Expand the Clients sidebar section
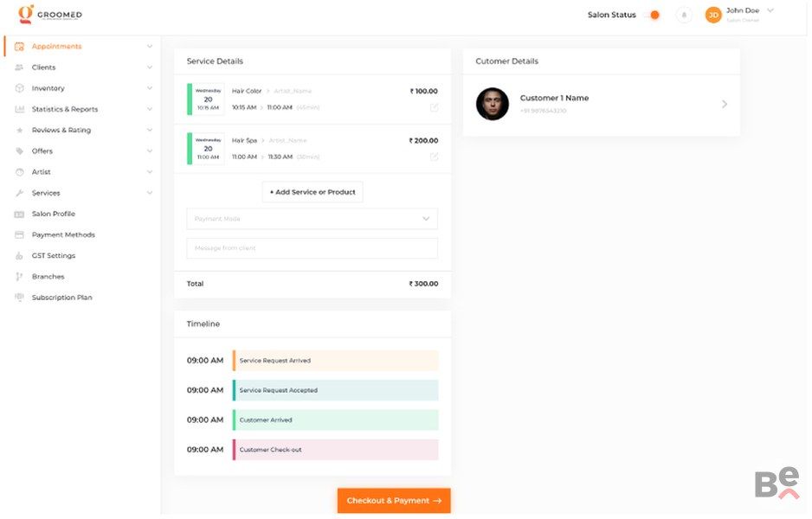 coord(150,67)
